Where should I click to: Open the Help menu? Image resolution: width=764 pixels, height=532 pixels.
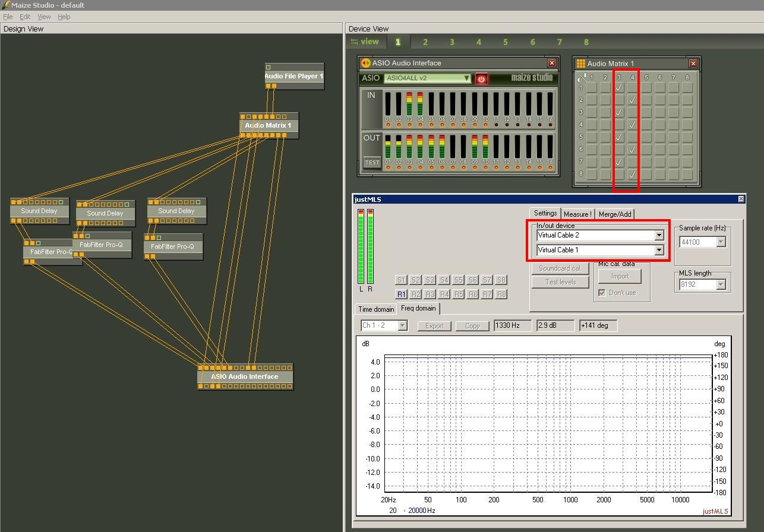point(64,17)
